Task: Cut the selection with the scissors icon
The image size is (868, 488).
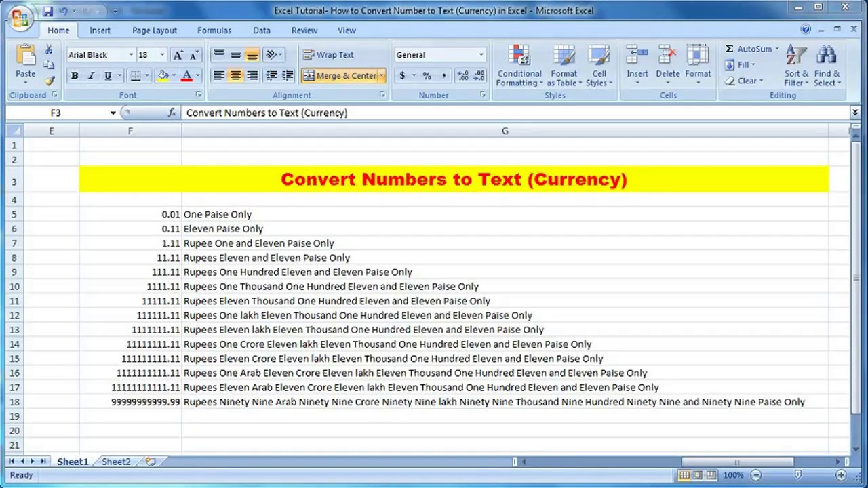Action: 49,49
